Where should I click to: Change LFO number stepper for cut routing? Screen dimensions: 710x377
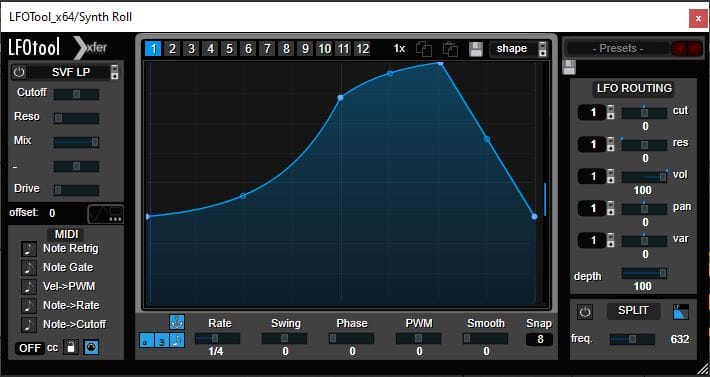click(x=610, y=112)
